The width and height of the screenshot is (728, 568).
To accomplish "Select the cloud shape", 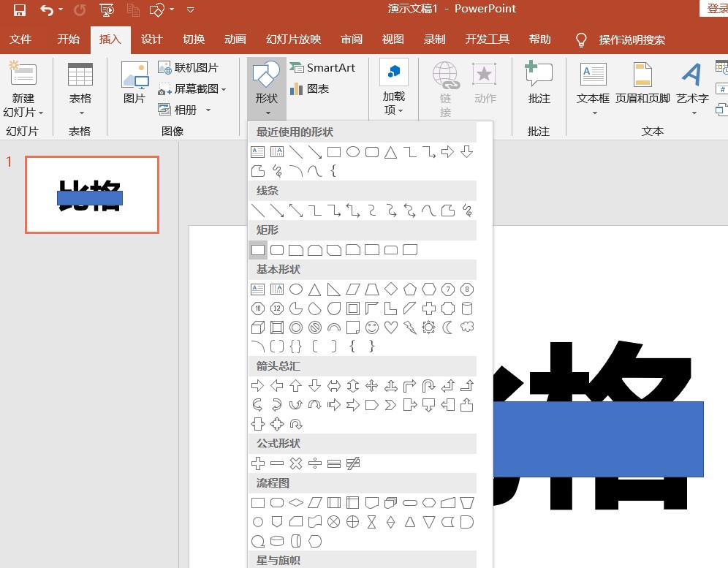I will (467, 327).
